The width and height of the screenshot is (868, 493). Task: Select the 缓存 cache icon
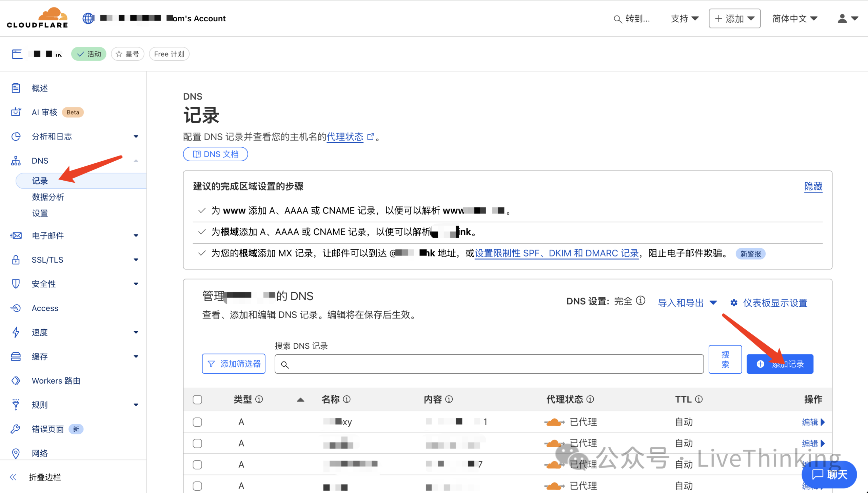pos(16,356)
